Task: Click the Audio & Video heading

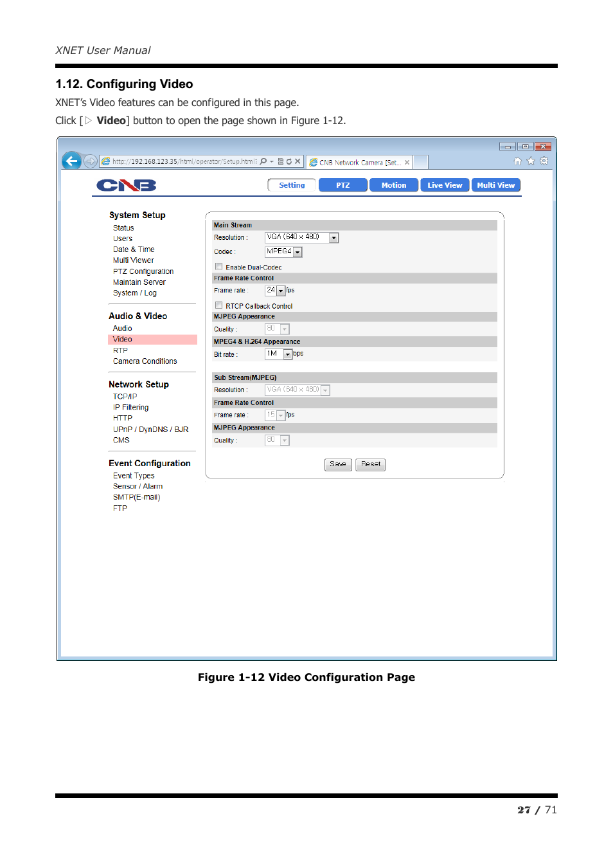Action: click(x=138, y=316)
